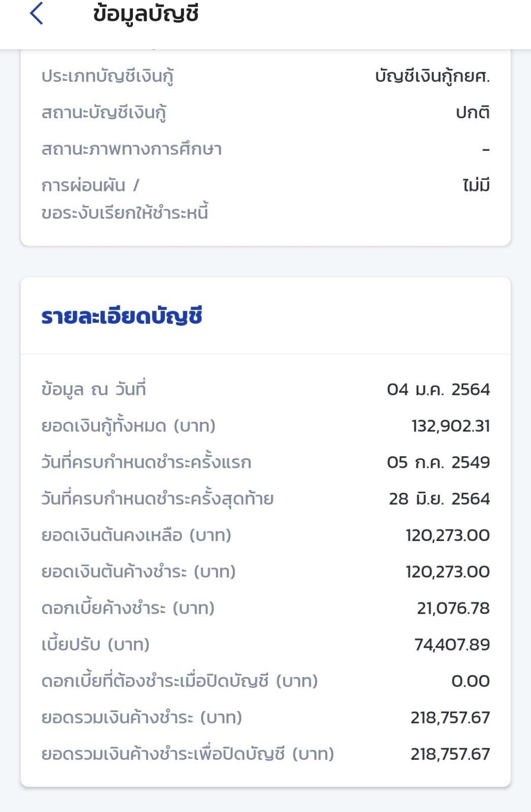Select the ประเภทบัญชีเงินกู้ label
The width and height of the screenshot is (531, 812).
(108, 76)
